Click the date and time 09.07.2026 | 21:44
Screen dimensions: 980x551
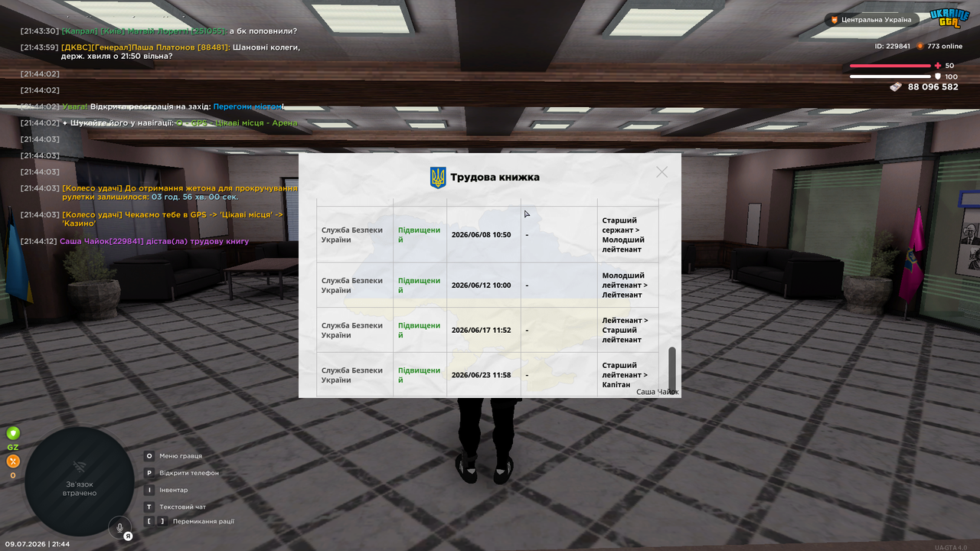pos(38,544)
